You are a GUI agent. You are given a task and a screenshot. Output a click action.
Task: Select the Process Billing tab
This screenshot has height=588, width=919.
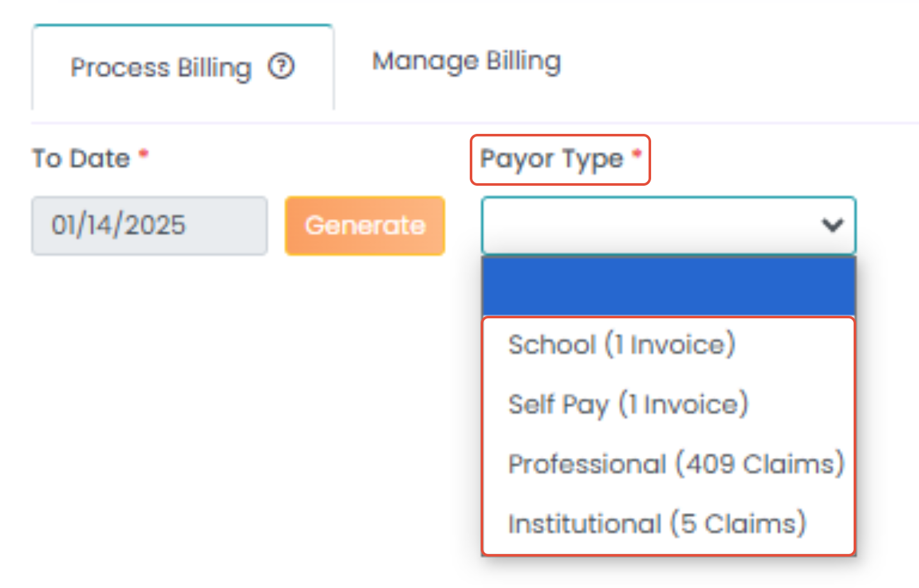[183, 67]
